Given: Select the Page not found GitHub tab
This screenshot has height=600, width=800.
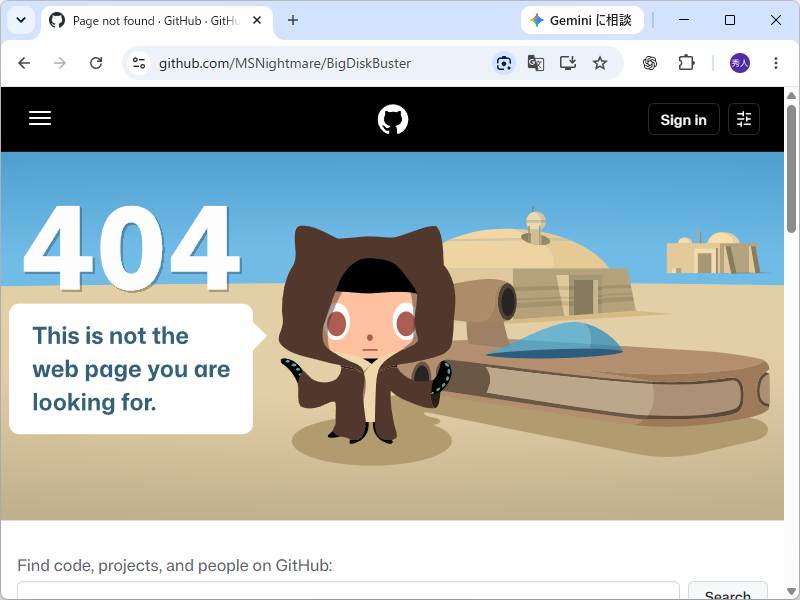Looking at the screenshot, I should pyautogui.click(x=157, y=21).
